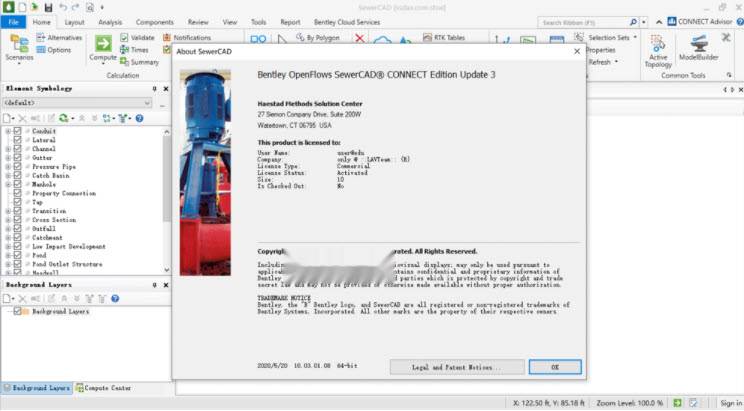
Task: Close the Background Layers panel
Action: point(166,285)
